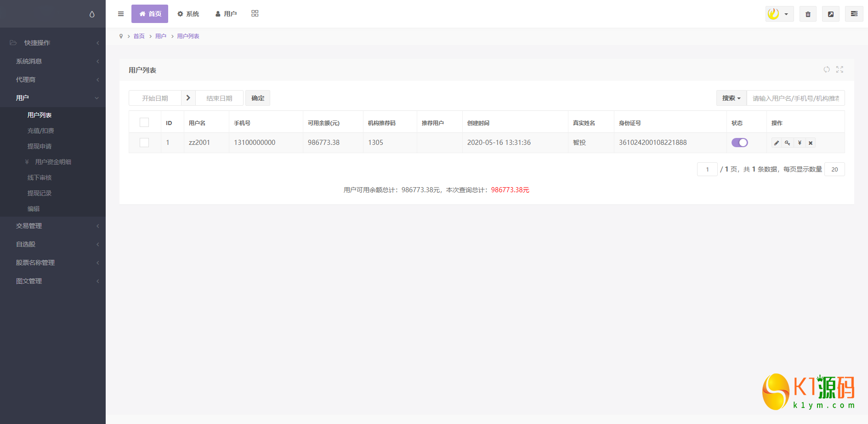Click the trash clear-cache icon in top bar
Image resolution: width=868 pixels, height=424 pixels.
tap(808, 14)
